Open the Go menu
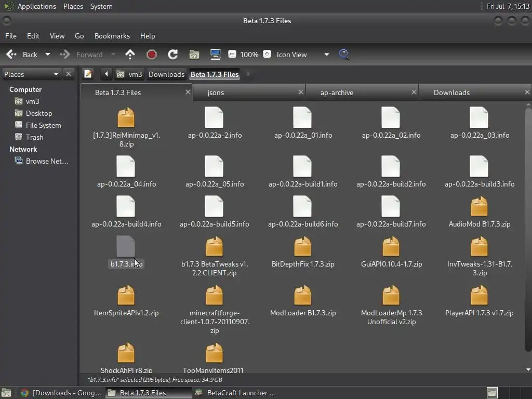532x399 pixels. tap(79, 36)
